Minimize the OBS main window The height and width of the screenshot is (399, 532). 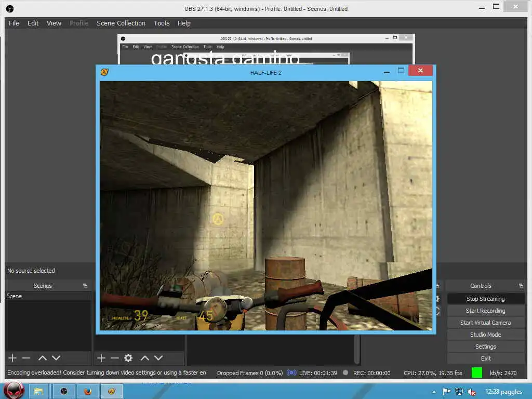point(482,7)
